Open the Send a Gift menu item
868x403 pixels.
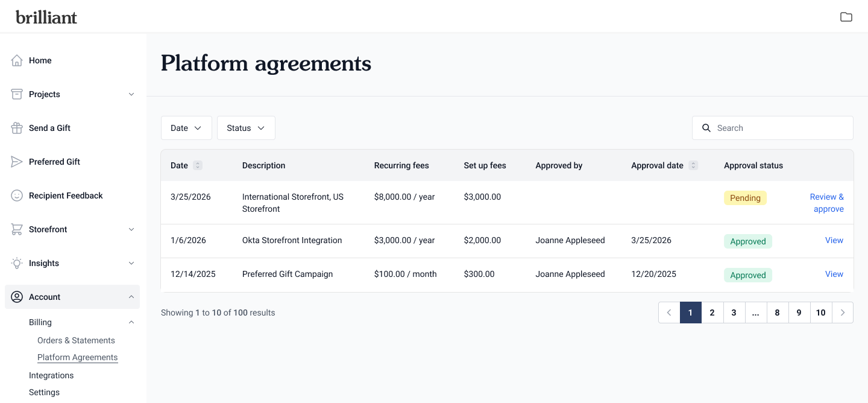coord(72,128)
